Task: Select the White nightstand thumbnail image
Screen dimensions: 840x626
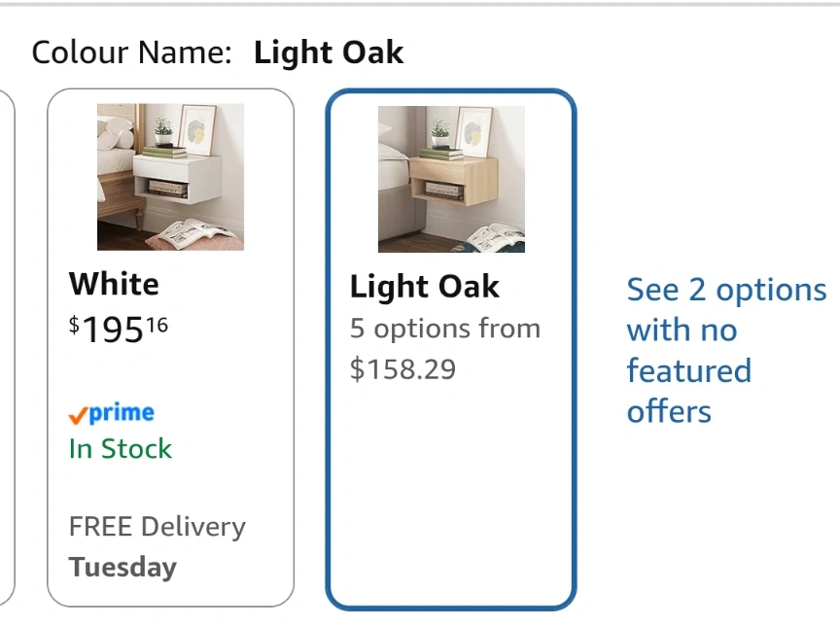Action: click(170, 177)
